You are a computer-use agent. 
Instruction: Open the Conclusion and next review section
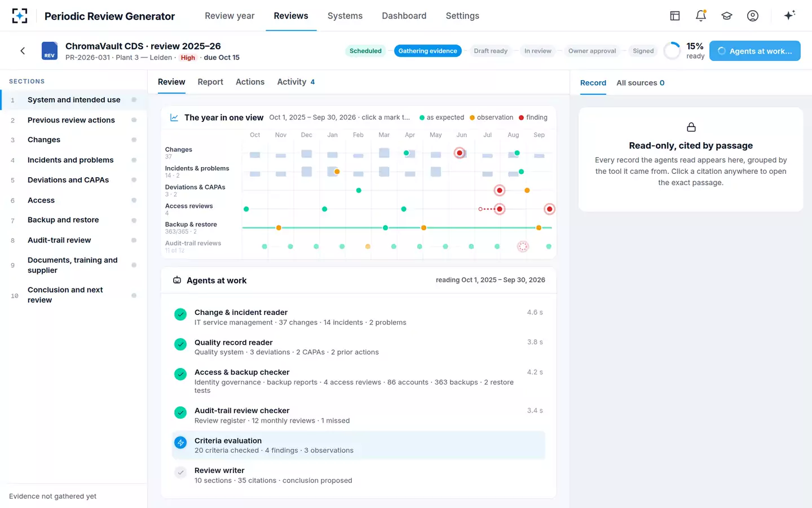tap(73, 295)
